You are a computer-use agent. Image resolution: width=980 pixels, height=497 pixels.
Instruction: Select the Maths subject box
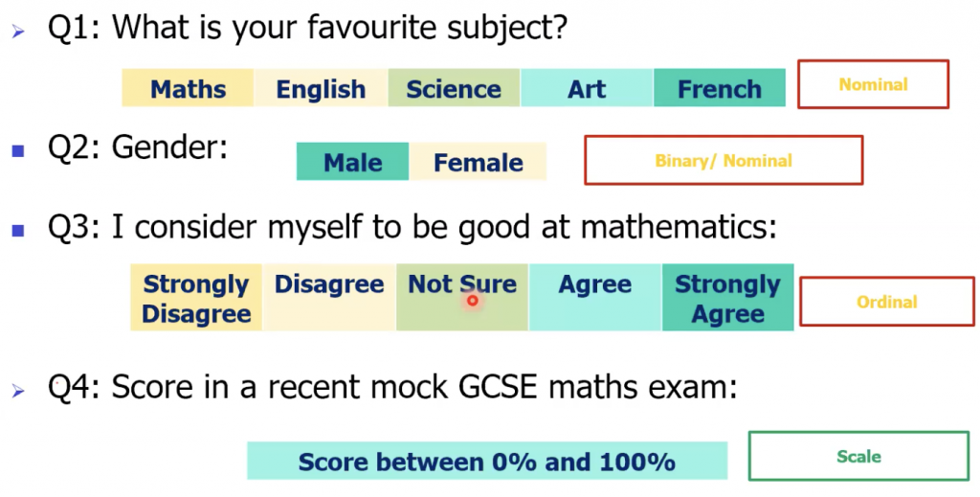(189, 88)
